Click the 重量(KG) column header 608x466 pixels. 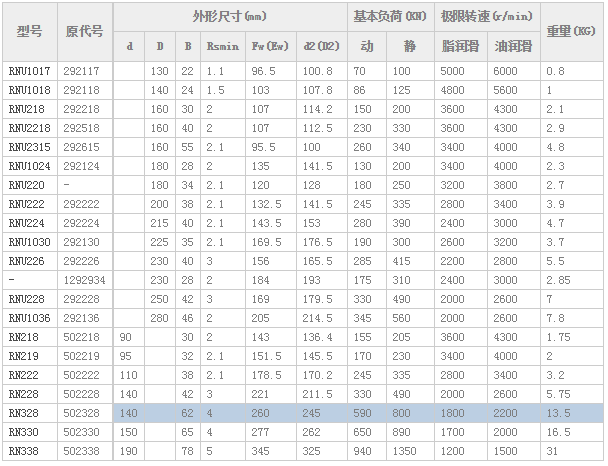click(x=571, y=31)
